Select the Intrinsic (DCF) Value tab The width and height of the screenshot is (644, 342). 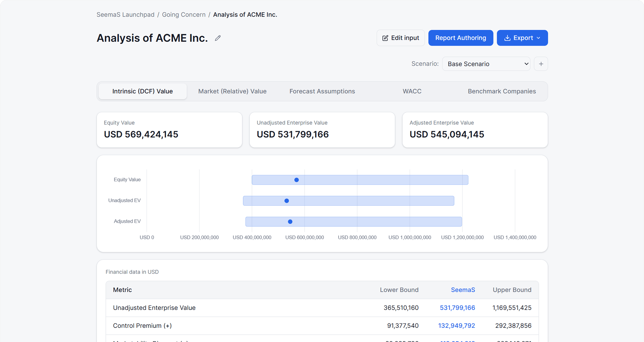[143, 91]
